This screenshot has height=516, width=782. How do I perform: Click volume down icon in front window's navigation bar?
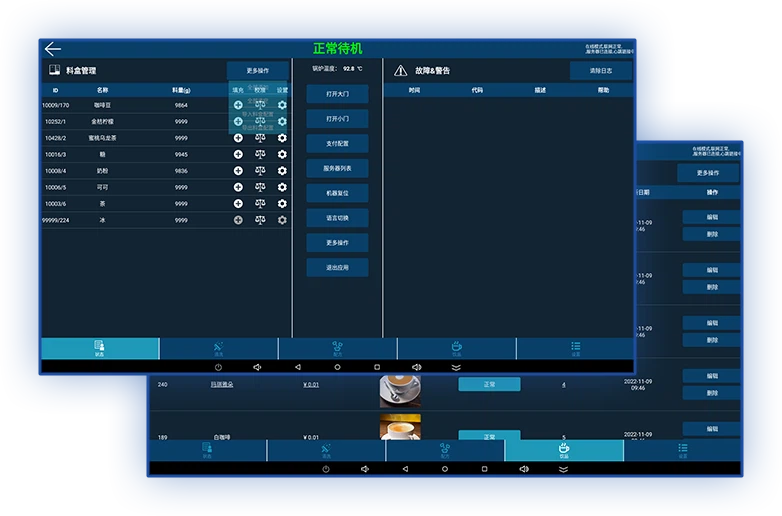click(x=257, y=367)
